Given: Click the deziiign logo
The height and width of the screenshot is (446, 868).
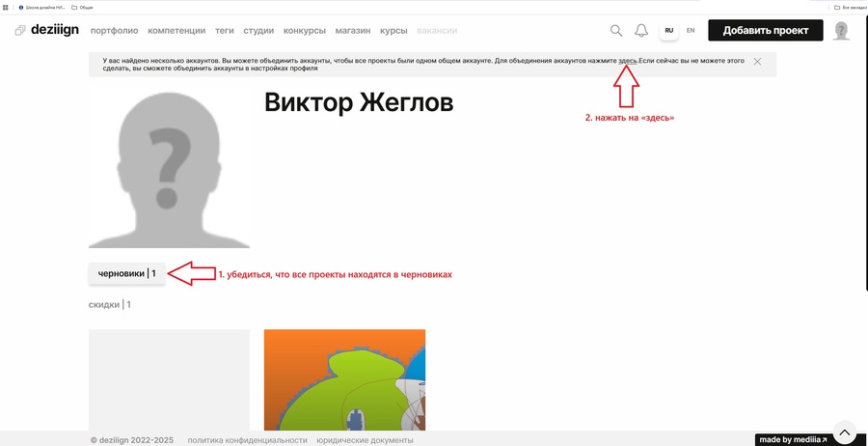Looking at the screenshot, I should click(47, 31).
